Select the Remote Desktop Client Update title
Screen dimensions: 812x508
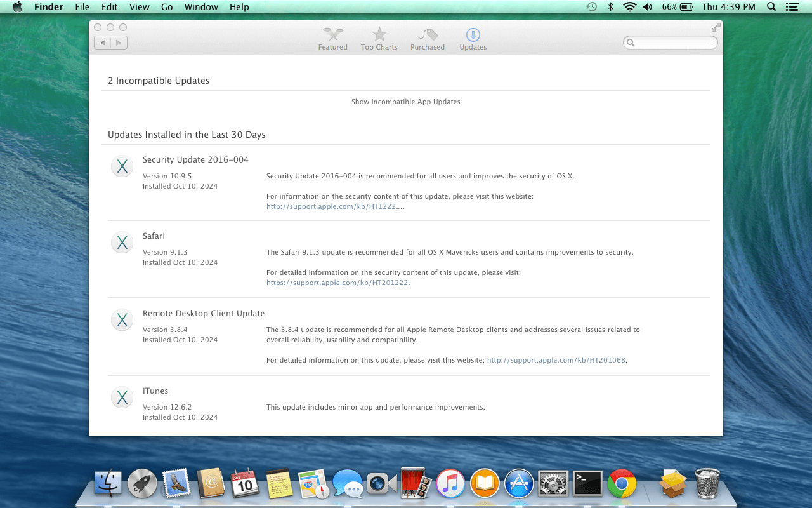(x=204, y=313)
